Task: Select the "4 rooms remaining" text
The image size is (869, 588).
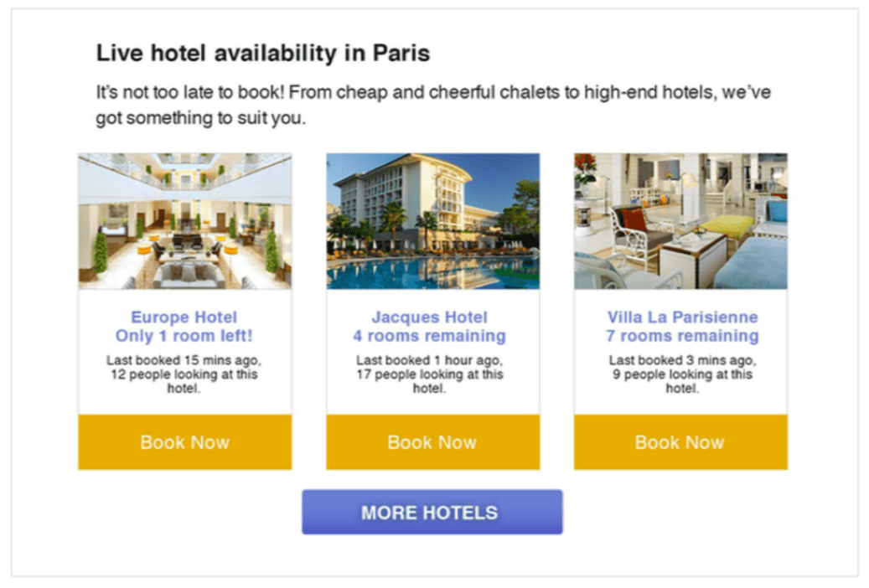Action: click(429, 337)
